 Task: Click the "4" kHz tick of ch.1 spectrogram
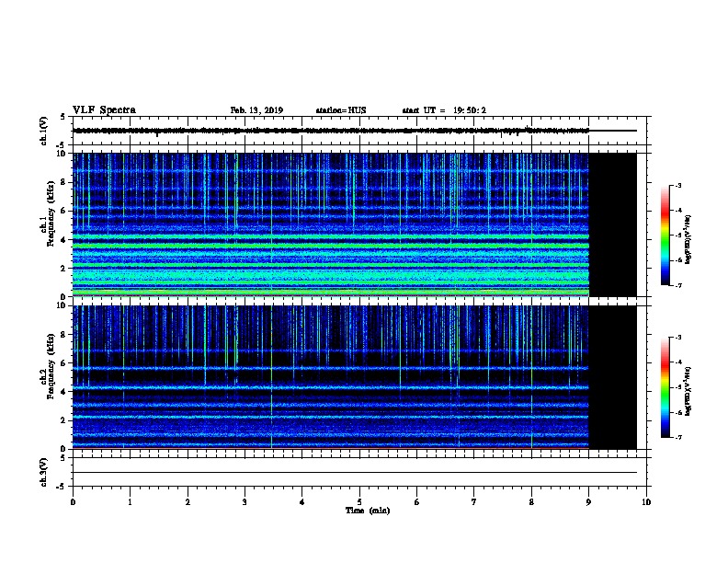pyautogui.click(x=63, y=240)
